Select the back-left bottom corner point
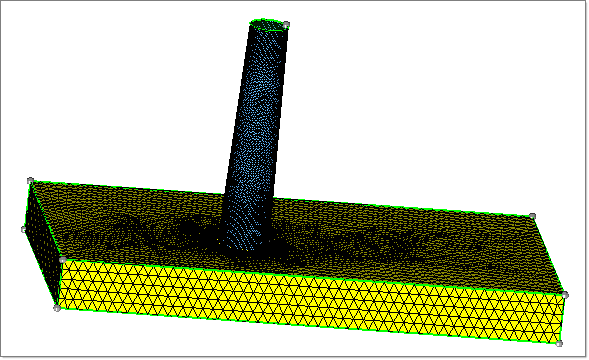Screen dimensions: 589x360 point(24,229)
